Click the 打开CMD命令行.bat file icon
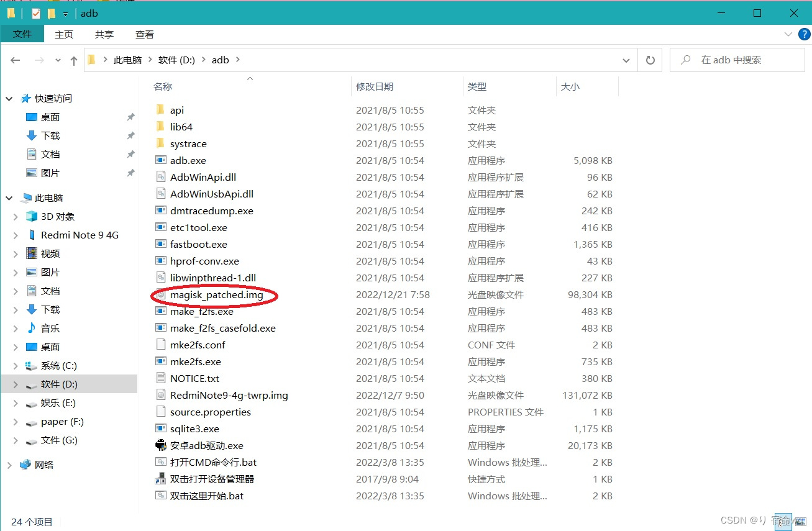812x531 pixels. click(x=161, y=462)
